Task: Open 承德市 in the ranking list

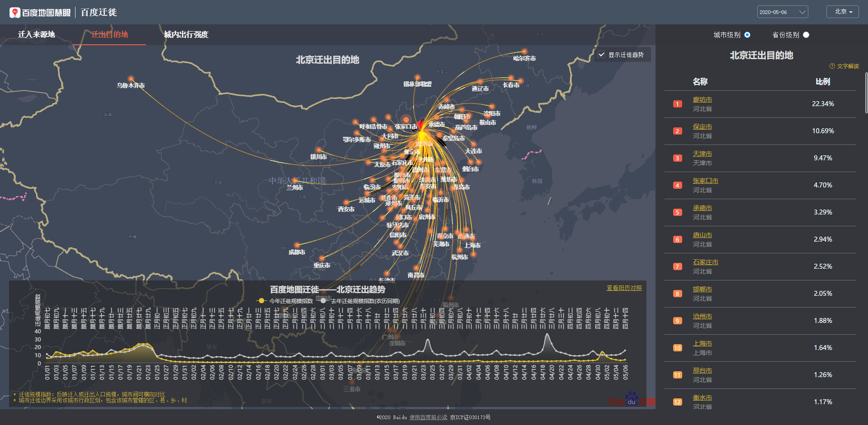Action: coord(702,208)
